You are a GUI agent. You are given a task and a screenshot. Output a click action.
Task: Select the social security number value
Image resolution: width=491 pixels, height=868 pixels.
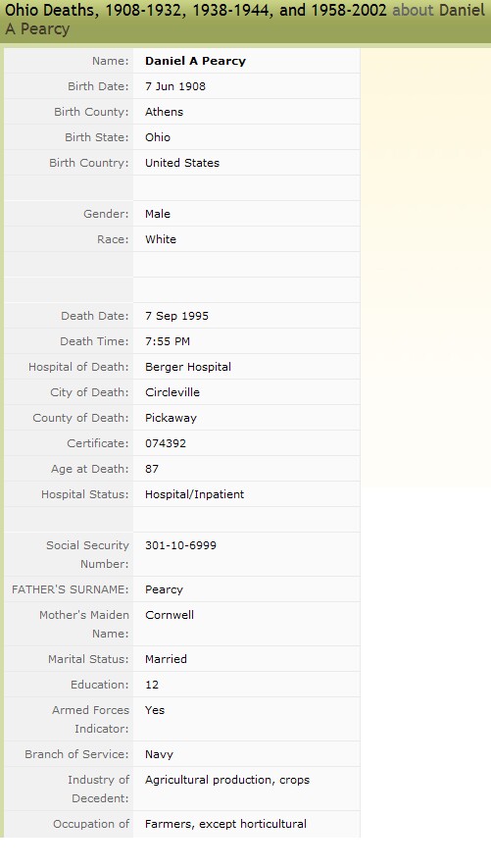180,545
